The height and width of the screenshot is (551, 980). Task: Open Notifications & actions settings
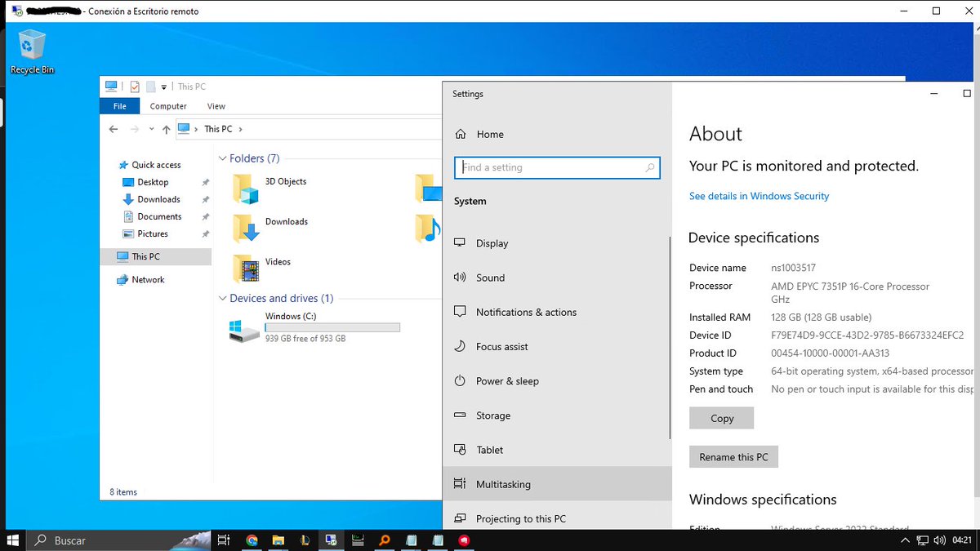[x=557, y=312]
